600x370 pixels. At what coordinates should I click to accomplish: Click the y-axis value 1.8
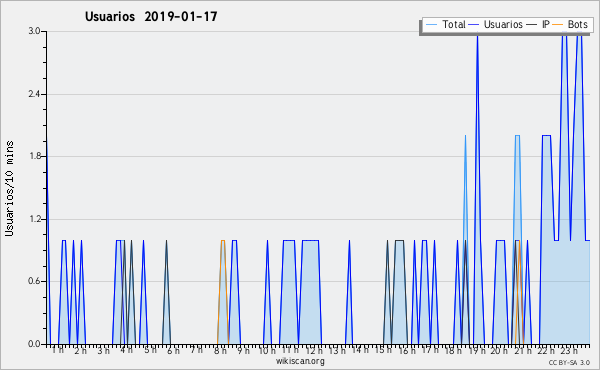pos(34,156)
